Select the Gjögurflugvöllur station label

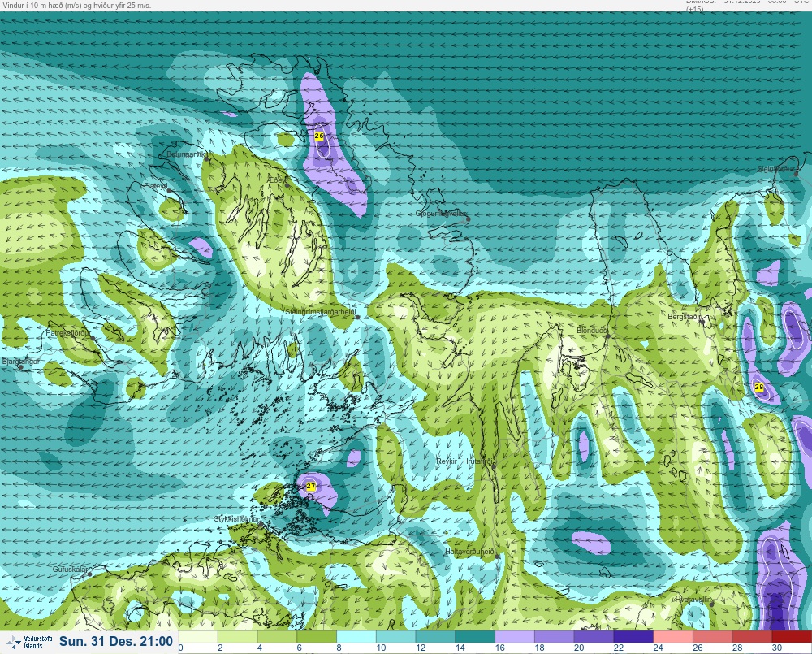coord(441,214)
